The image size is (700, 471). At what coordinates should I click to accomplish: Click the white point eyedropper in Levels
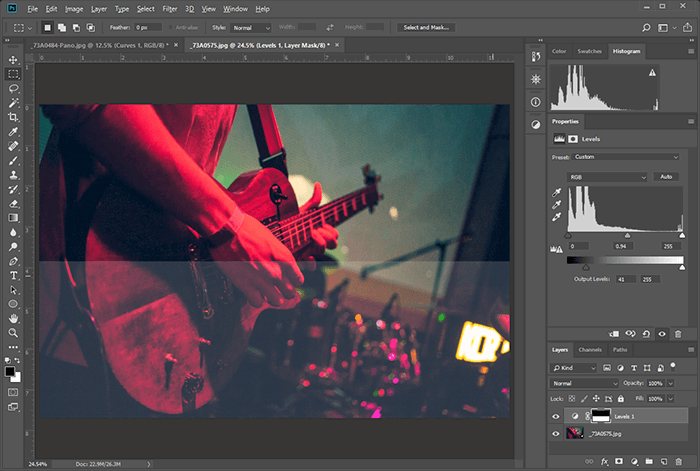(556, 217)
